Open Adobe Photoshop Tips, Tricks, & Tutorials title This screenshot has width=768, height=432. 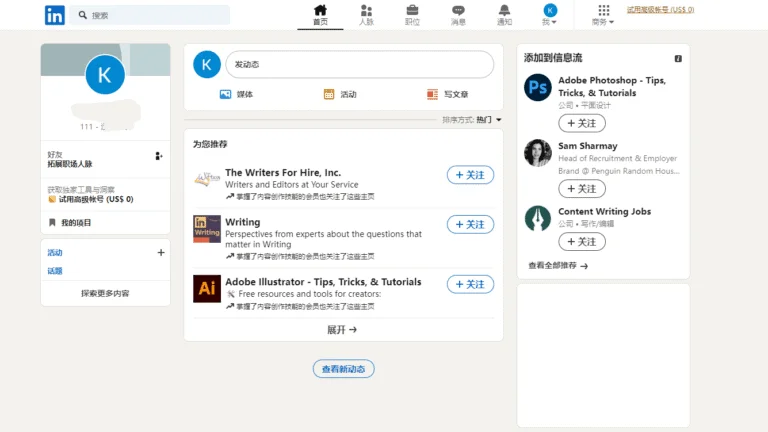pyautogui.click(x=612, y=86)
